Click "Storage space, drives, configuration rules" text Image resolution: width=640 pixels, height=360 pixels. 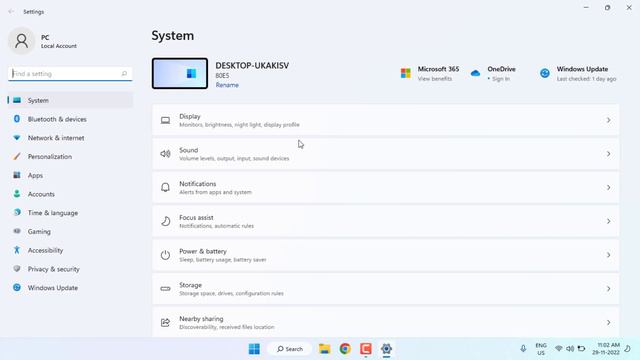tap(231, 293)
